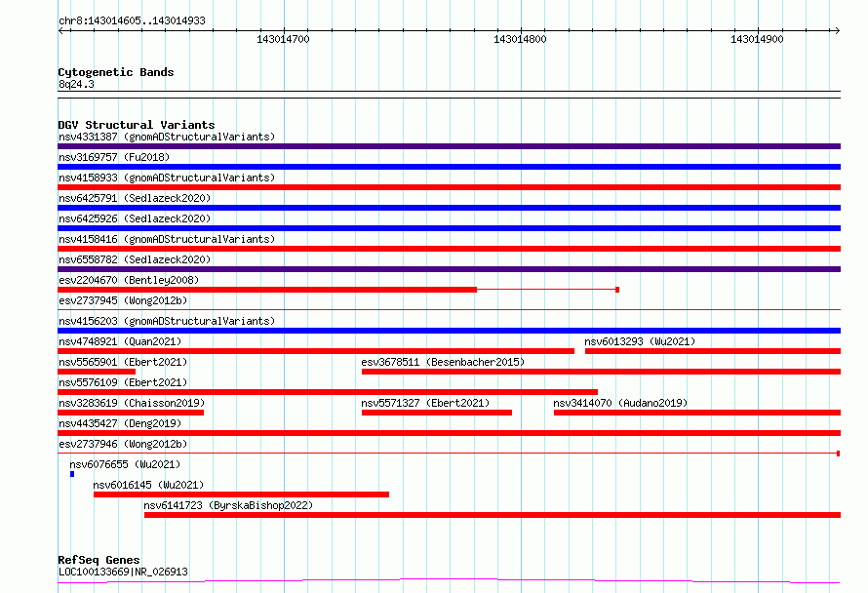
Task: Click the chr8:143014605..143014933 region label
Action: (132, 20)
